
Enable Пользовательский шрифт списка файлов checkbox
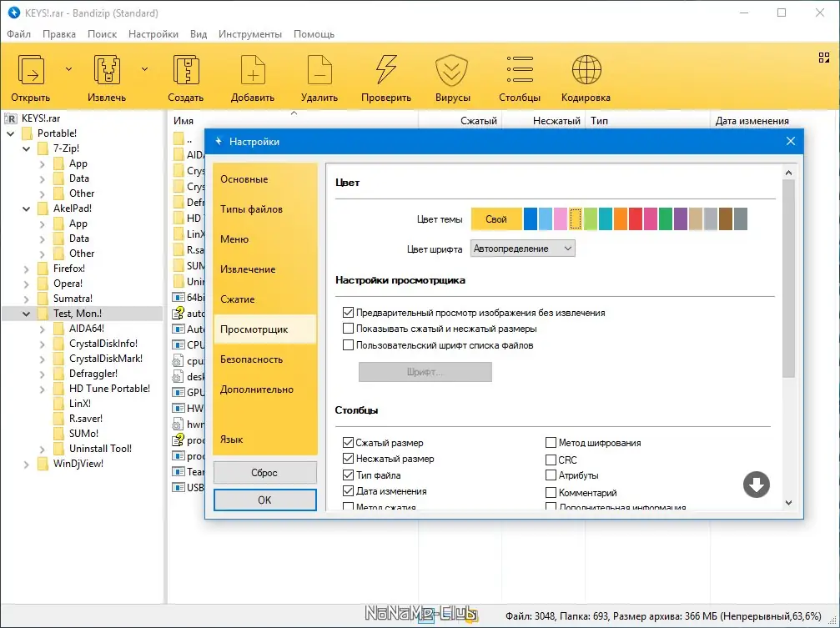348,345
